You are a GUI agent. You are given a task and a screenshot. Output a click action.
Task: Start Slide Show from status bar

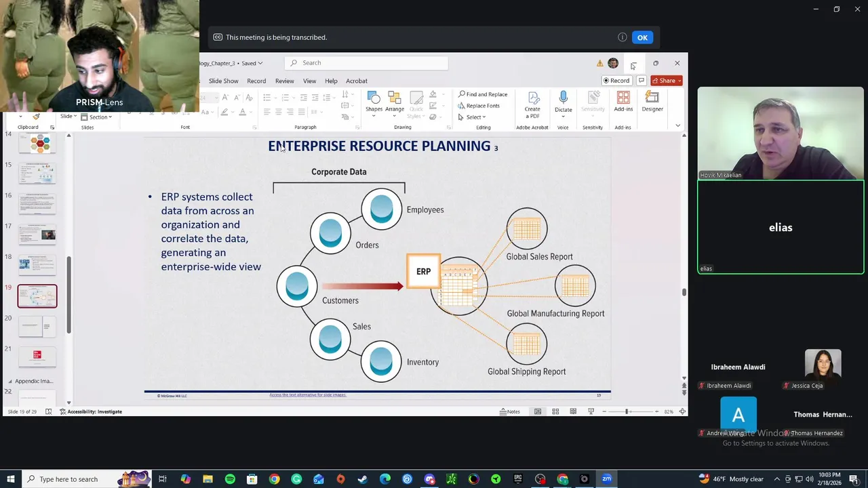coord(591,411)
